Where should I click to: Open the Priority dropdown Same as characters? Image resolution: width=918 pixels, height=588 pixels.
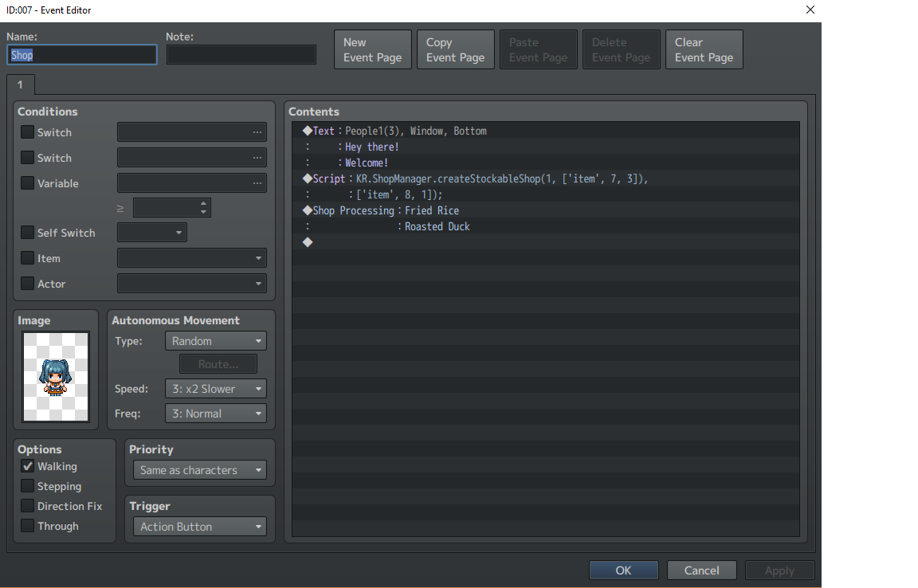click(x=200, y=470)
